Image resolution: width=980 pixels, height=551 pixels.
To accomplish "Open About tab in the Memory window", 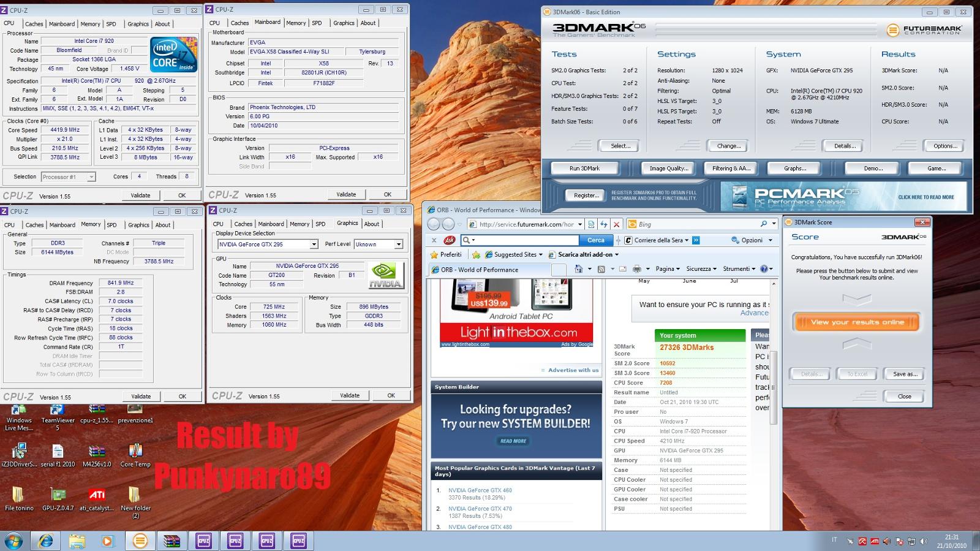I will pyautogui.click(x=163, y=225).
